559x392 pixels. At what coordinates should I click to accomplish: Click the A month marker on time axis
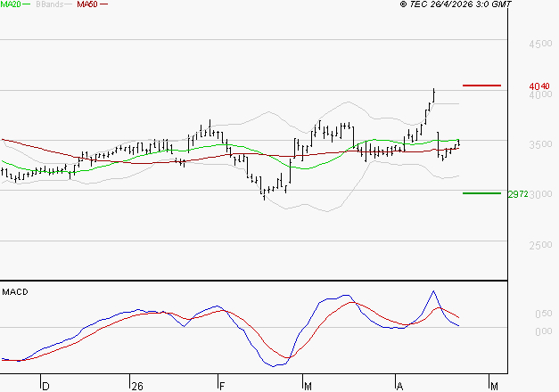pyautogui.click(x=399, y=387)
